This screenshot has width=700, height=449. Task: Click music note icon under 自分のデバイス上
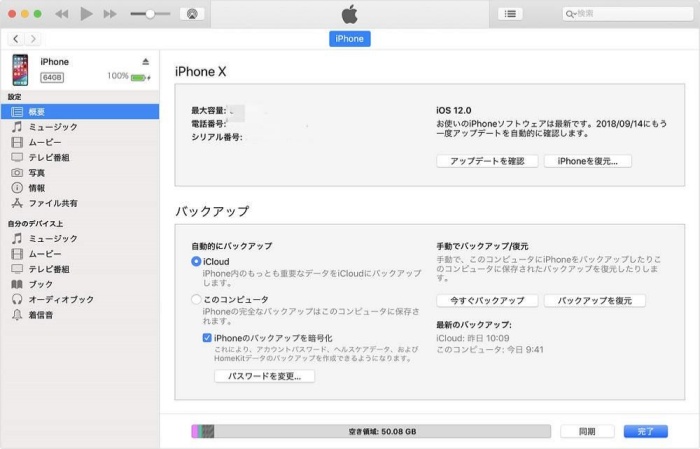(x=17, y=238)
